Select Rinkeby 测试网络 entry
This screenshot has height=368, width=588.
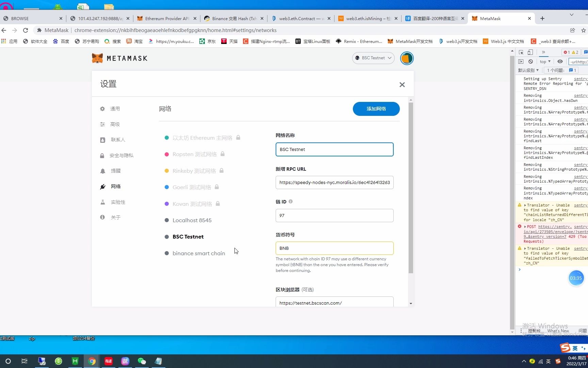[x=194, y=171]
